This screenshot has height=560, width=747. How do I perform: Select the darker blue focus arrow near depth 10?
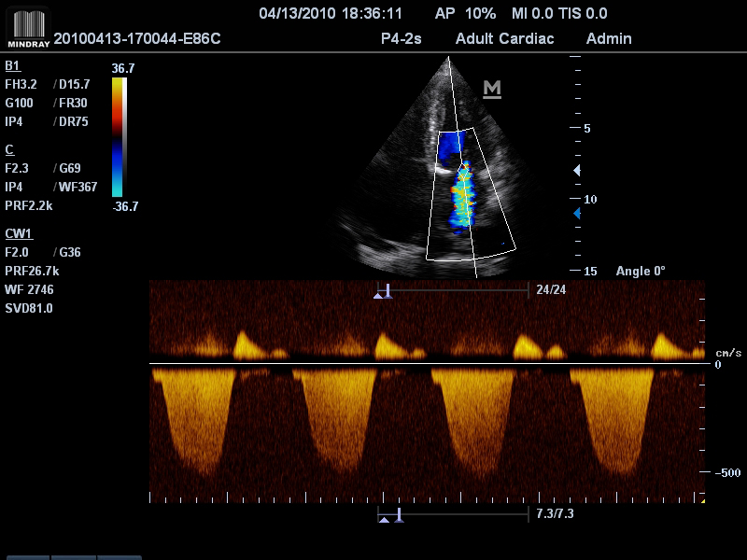point(576,214)
